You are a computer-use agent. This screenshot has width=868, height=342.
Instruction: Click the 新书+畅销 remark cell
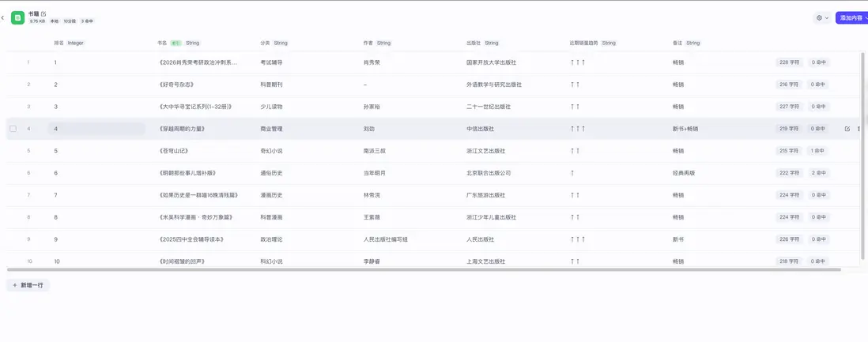(x=685, y=129)
